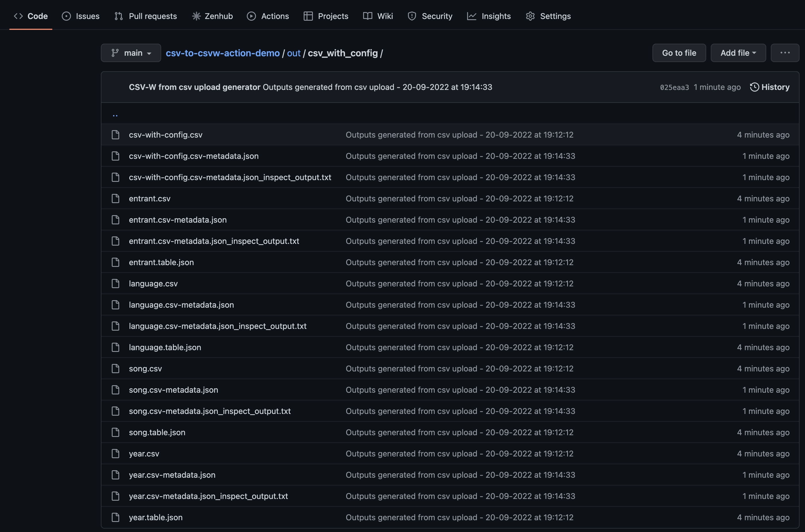Click the Actions play-circle icon
805x532 pixels.
[251, 16]
